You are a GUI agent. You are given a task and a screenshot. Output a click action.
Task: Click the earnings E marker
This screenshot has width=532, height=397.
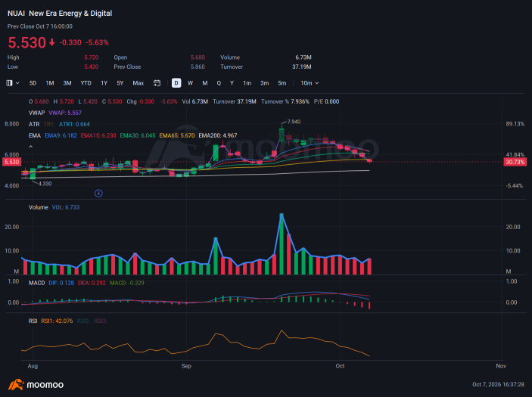tap(98, 194)
